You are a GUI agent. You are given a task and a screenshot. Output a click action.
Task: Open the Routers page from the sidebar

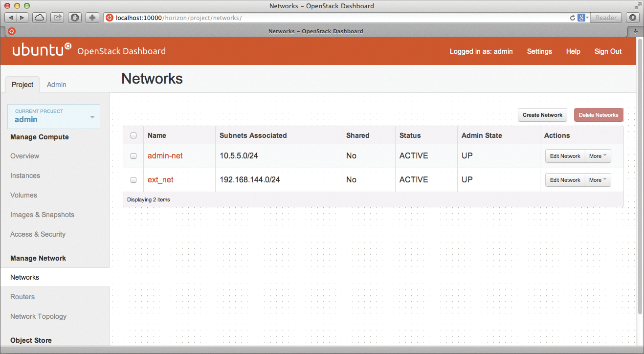coord(22,297)
